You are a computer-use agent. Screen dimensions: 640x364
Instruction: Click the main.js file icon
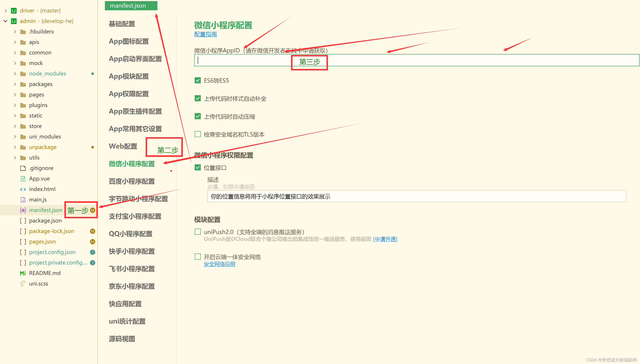(x=23, y=200)
